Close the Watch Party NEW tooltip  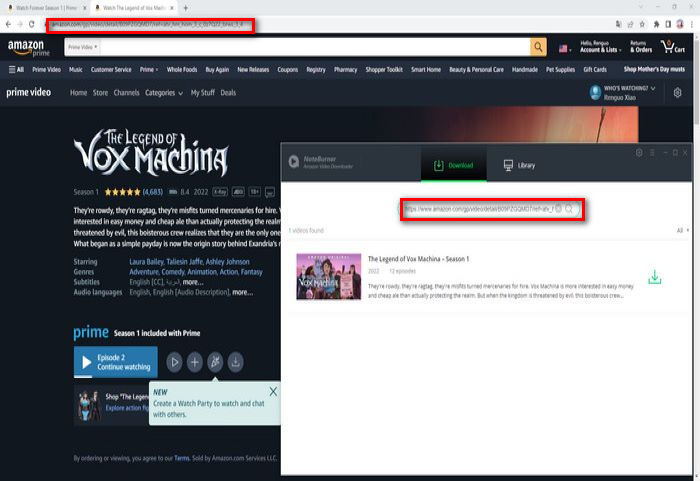tap(273, 392)
